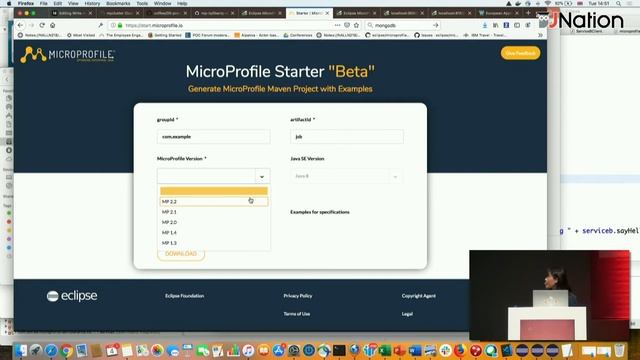Open Firefox icon in the dock
The width and height of the screenshot is (640, 360).
coord(460,350)
